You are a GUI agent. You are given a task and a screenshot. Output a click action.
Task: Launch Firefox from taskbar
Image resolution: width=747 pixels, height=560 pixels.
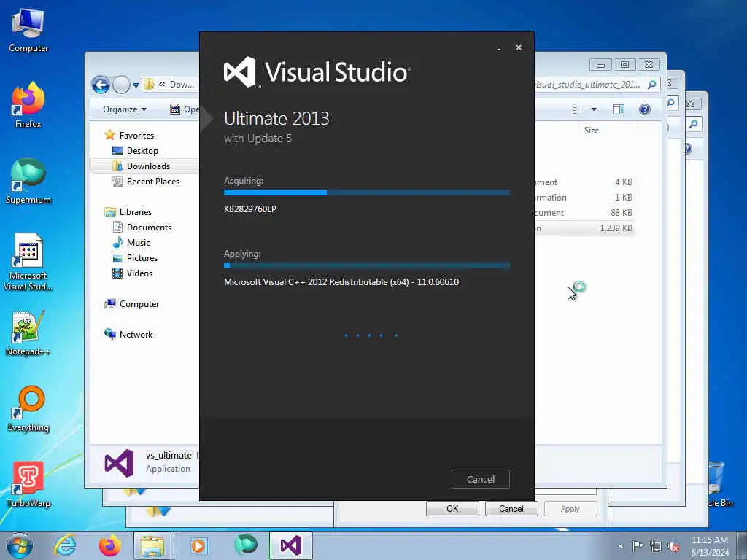click(x=109, y=545)
